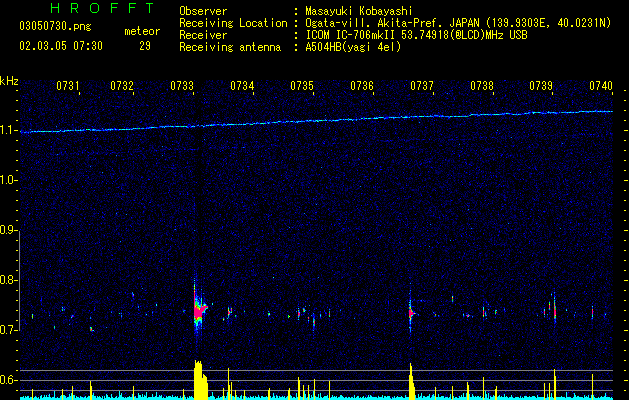Click the 1.0 frequency axis label
Image resolution: width=629 pixels, height=400 pixels.
[x=8, y=181]
